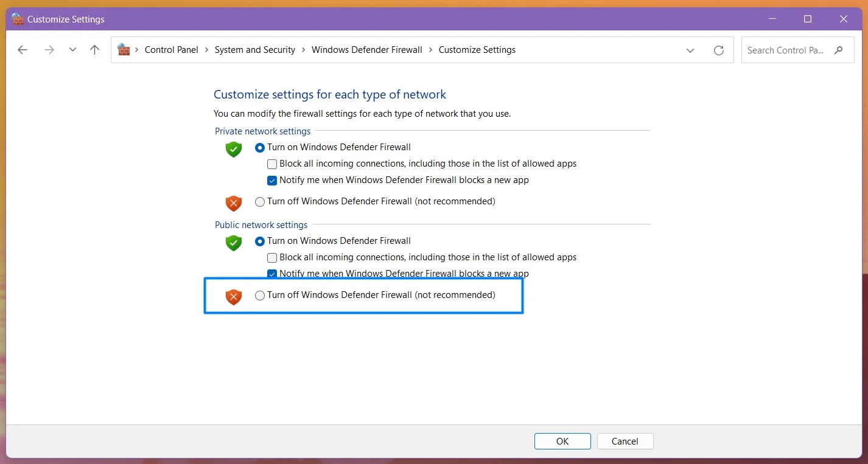Click the Control Panel icon in address bar
This screenshot has width=868, height=464.
pos(124,50)
